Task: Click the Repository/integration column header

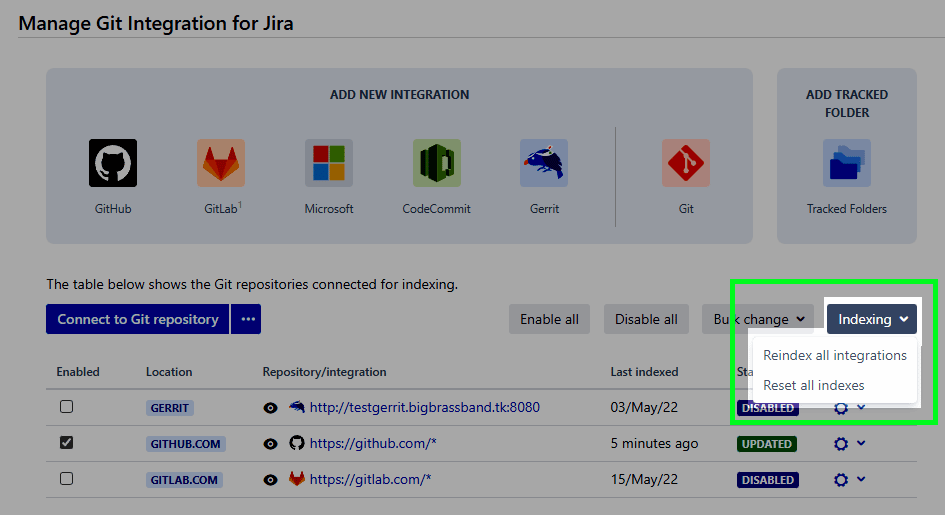Action: tap(324, 372)
